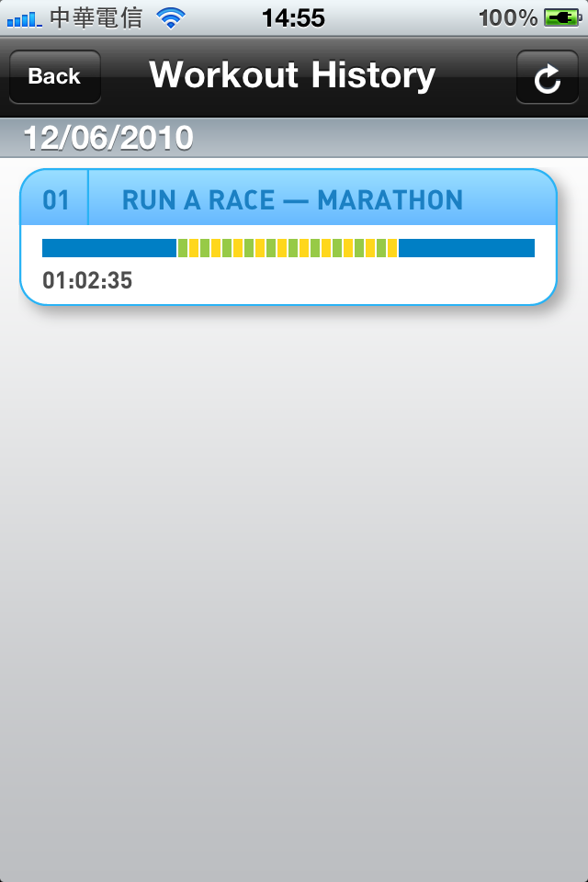Image resolution: width=588 pixels, height=882 pixels.
Task: Select the first green interval block
Action: coord(183,248)
